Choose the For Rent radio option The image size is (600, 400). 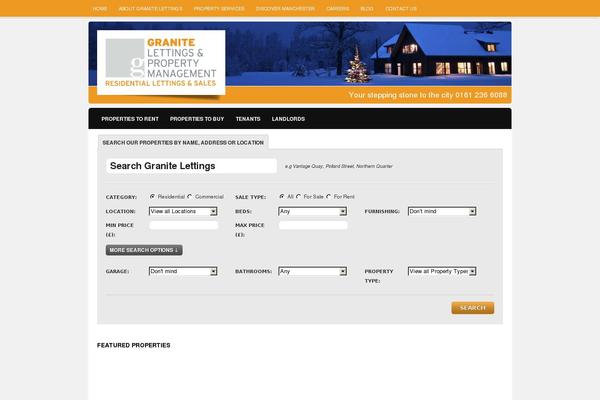pyautogui.click(x=329, y=196)
